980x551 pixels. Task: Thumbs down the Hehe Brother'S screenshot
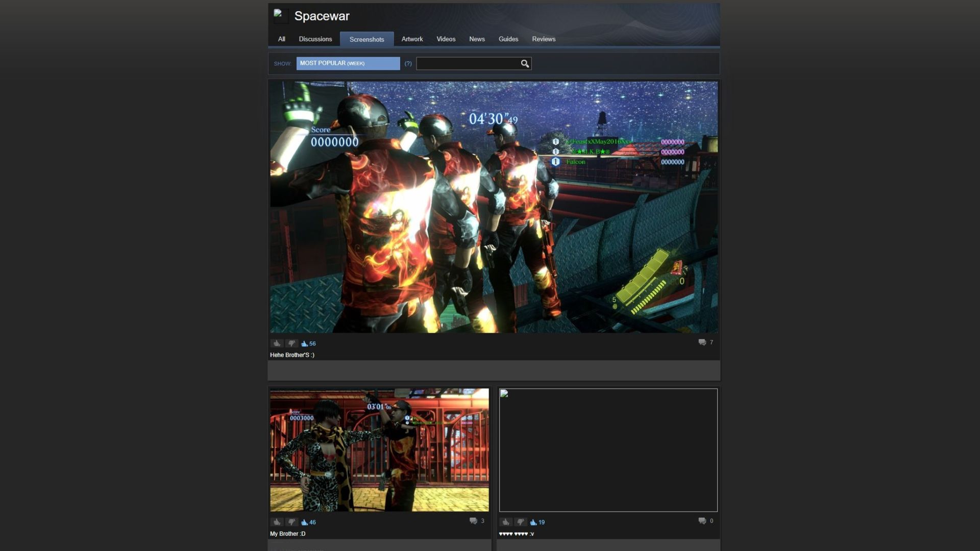point(291,343)
